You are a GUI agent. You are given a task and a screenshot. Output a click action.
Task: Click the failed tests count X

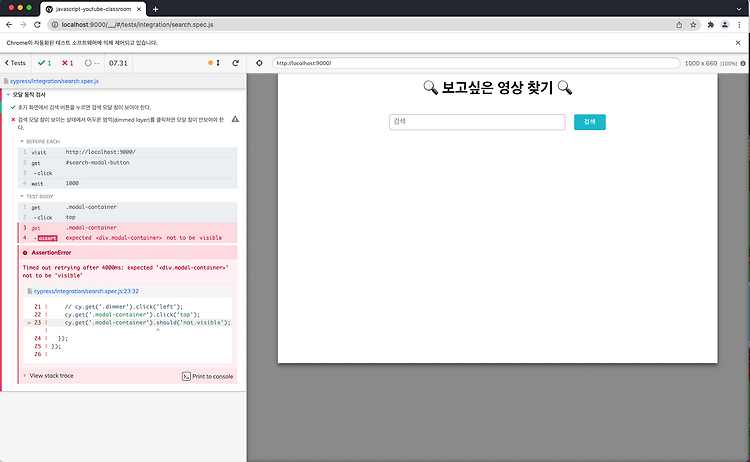coord(67,63)
